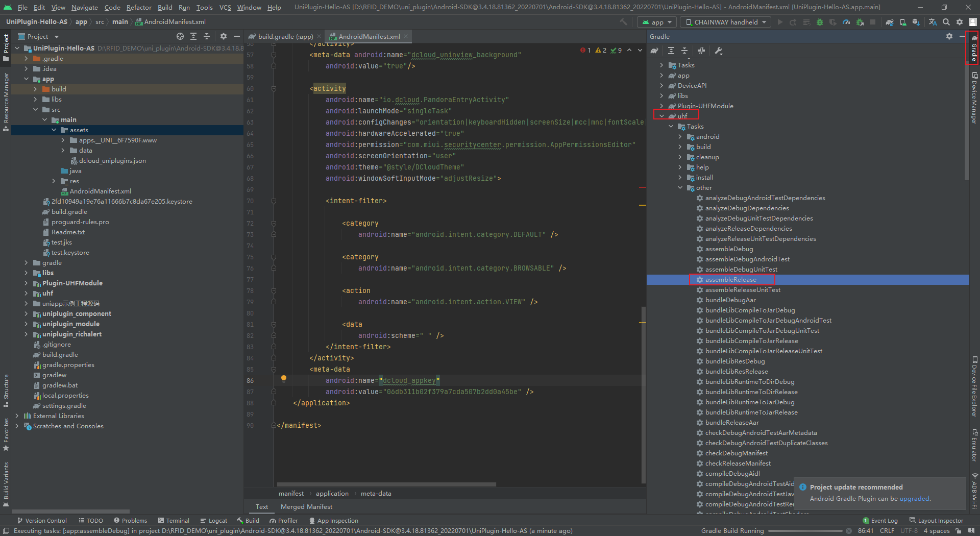Open the Refactor menu
Screen dimensions: 980x536
(x=139, y=7)
